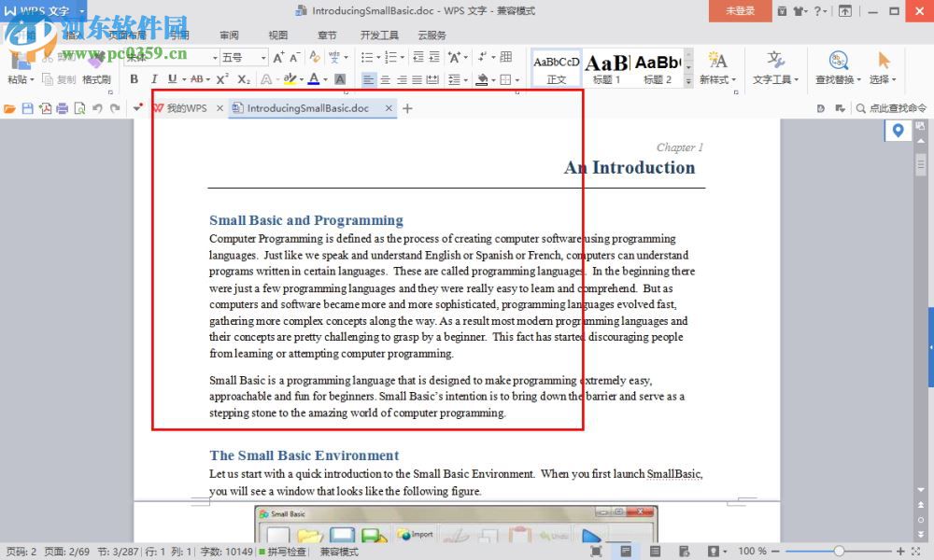
Task: Open 文字工具 dropdown
Action: click(775, 79)
